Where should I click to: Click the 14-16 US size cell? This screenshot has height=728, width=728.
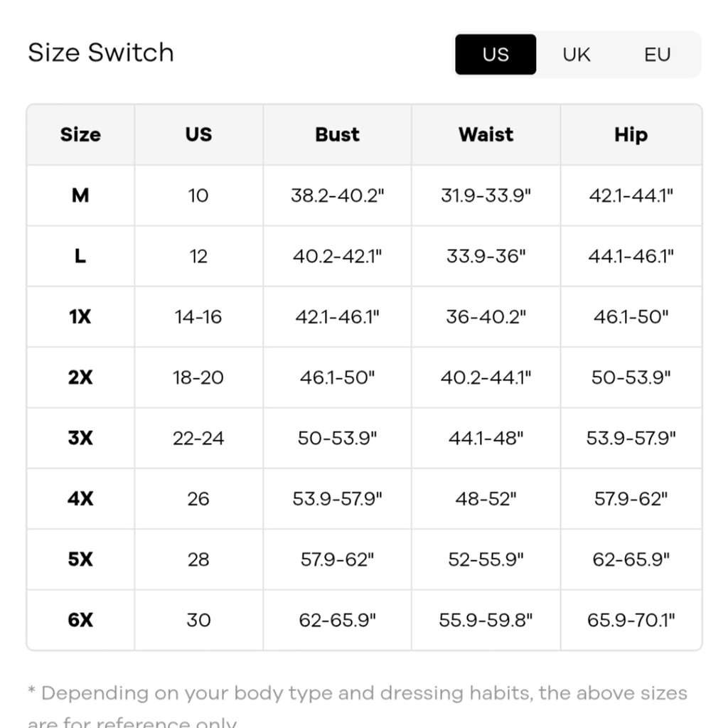point(199,316)
